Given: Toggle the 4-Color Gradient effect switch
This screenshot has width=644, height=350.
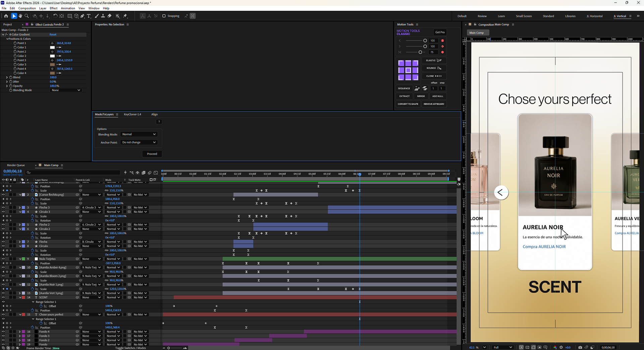Looking at the screenshot, I should click(x=7, y=35).
